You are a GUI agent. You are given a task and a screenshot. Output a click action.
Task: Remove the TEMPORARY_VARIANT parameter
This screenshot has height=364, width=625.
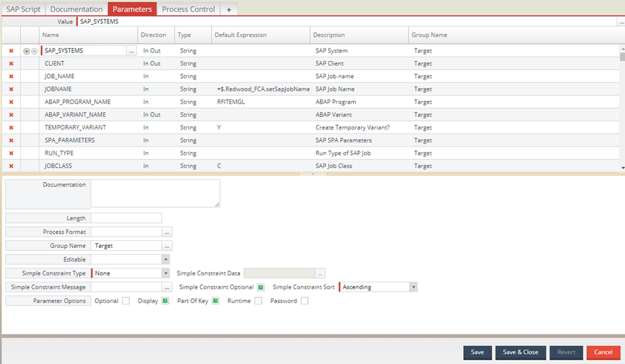tap(11, 127)
